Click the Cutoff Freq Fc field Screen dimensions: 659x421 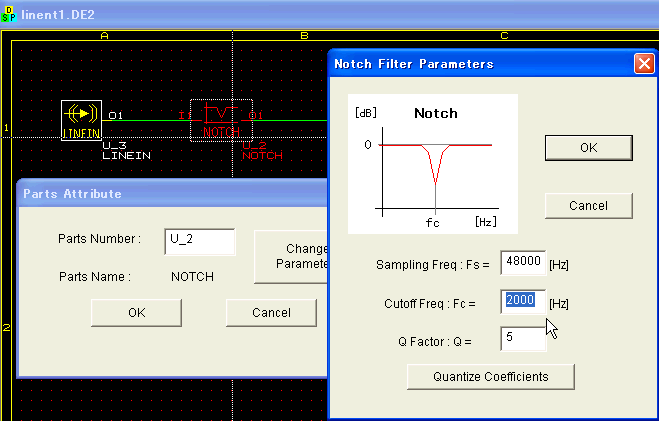[523, 302]
